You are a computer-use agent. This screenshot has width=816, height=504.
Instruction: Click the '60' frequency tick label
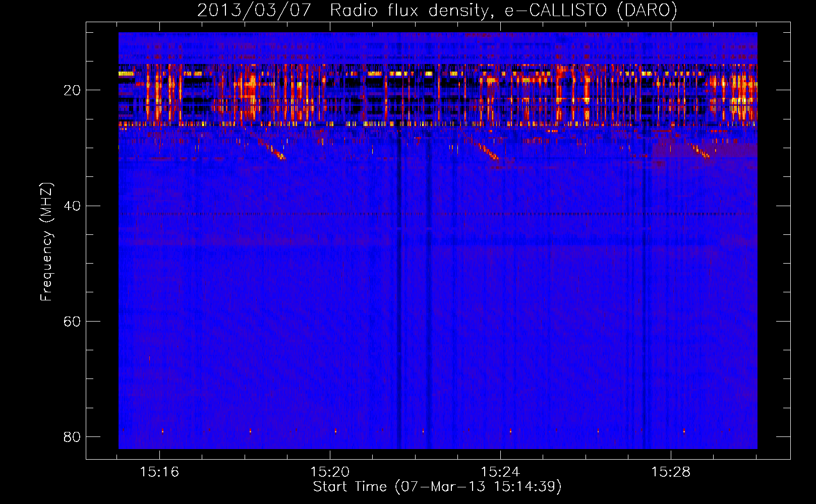[x=72, y=322]
